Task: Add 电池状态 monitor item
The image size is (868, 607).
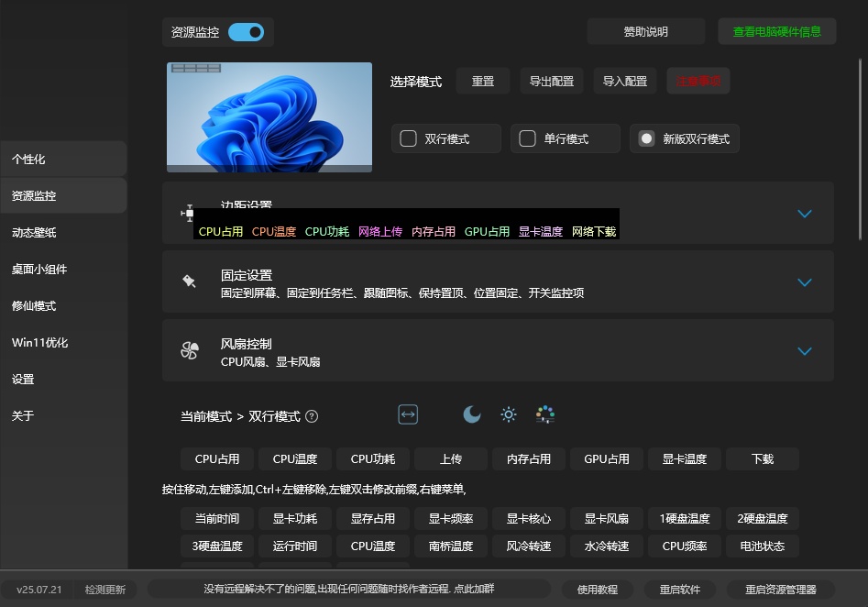Action: (x=763, y=546)
